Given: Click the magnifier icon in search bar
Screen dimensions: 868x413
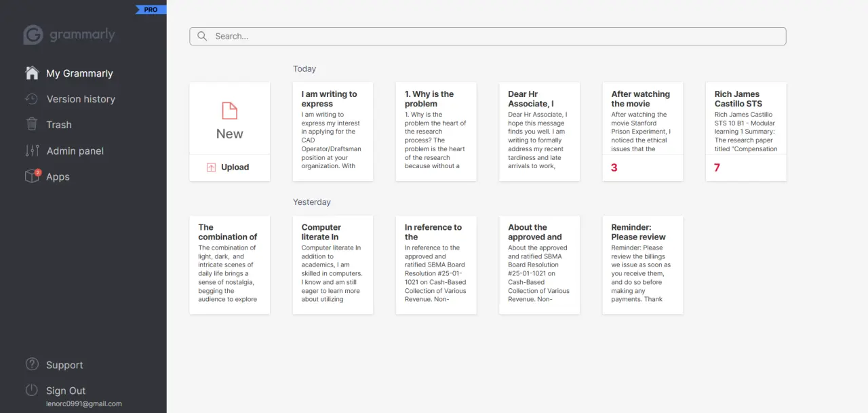Looking at the screenshot, I should coord(202,36).
